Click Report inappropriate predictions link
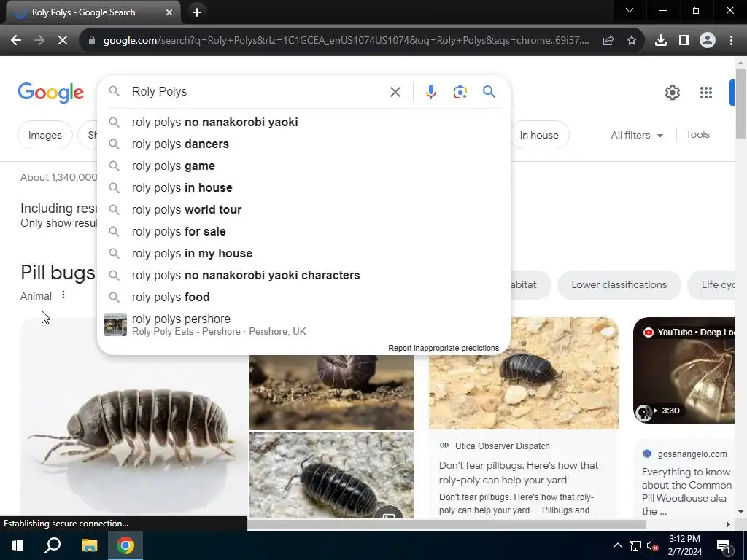Image resolution: width=747 pixels, height=560 pixels. click(x=444, y=348)
